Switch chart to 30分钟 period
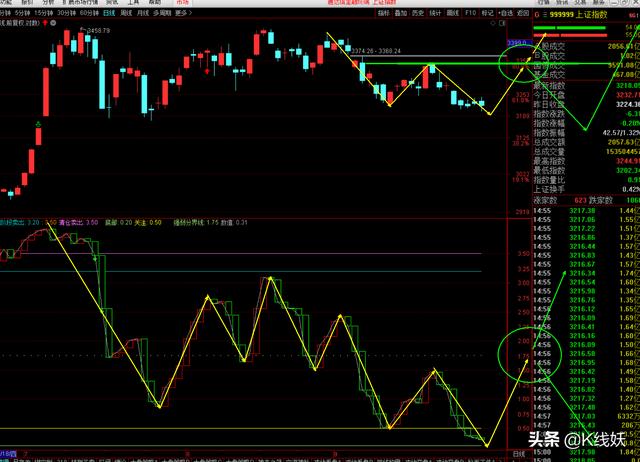Image resolution: width=640 pixels, height=462 pixels. [x=66, y=13]
